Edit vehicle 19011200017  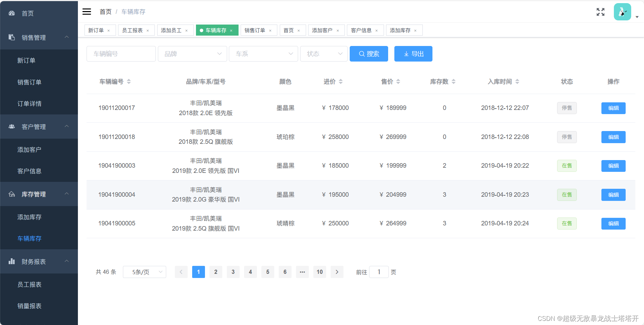click(613, 108)
